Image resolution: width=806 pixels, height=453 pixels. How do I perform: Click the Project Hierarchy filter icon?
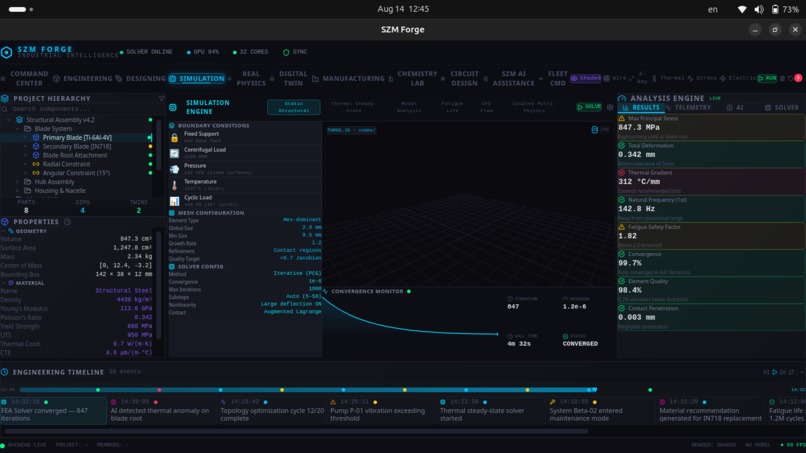tap(161, 98)
